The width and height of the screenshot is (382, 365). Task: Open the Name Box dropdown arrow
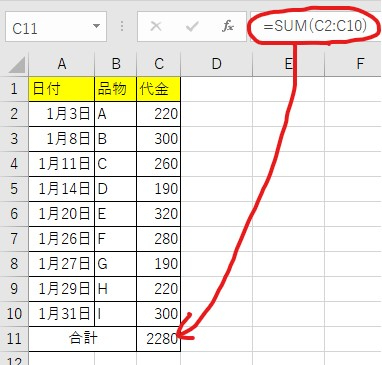tap(97, 26)
